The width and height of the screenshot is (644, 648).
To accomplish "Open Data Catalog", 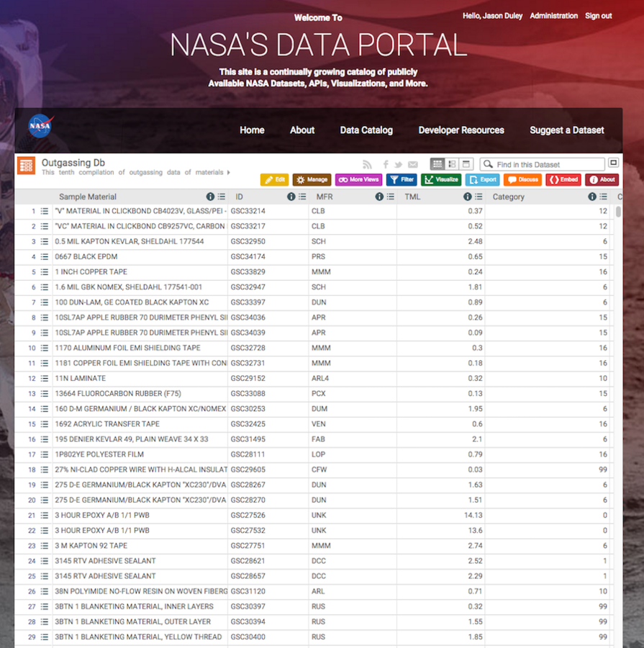I will point(366,130).
